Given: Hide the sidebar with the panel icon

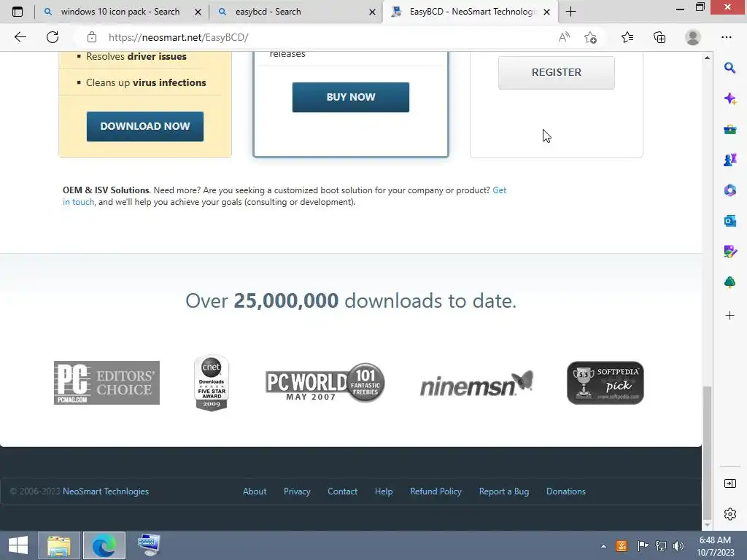Looking at the screenshot, I should (729, 484).
